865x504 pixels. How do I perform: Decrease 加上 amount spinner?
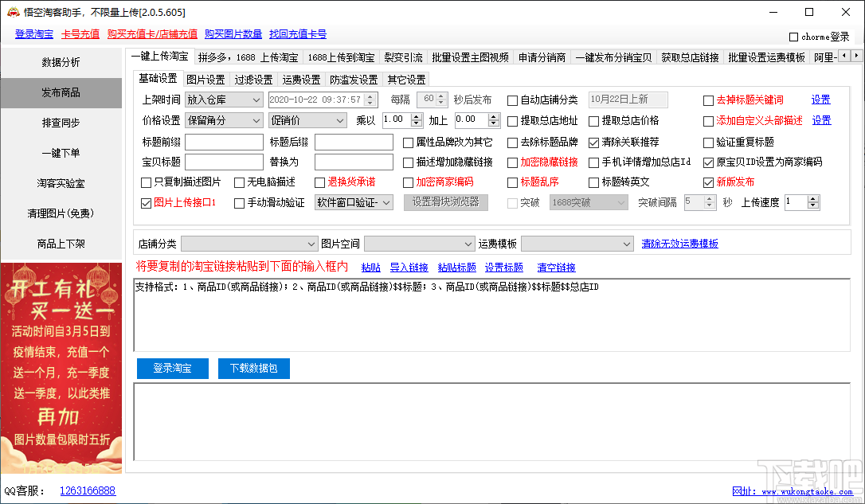point(494,123)
